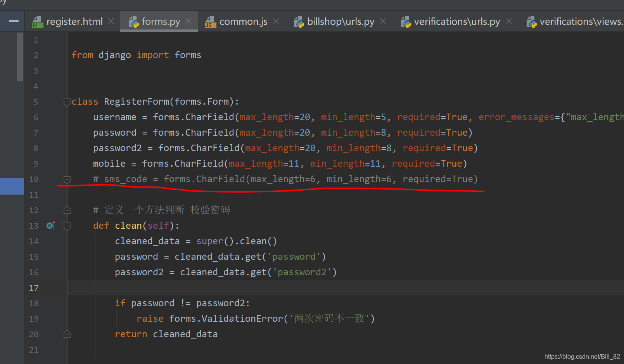Viewport: 624px width, 364px height.
Task: Close the billshop\urls.py tab
Action: click(x=383, y=21)
